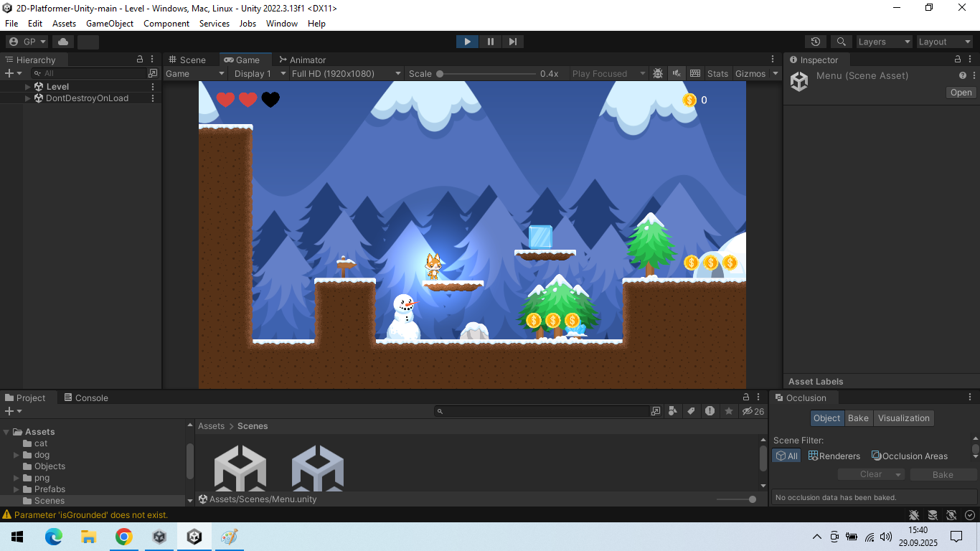Open the Layers dropdown

(x=884, y=42)
